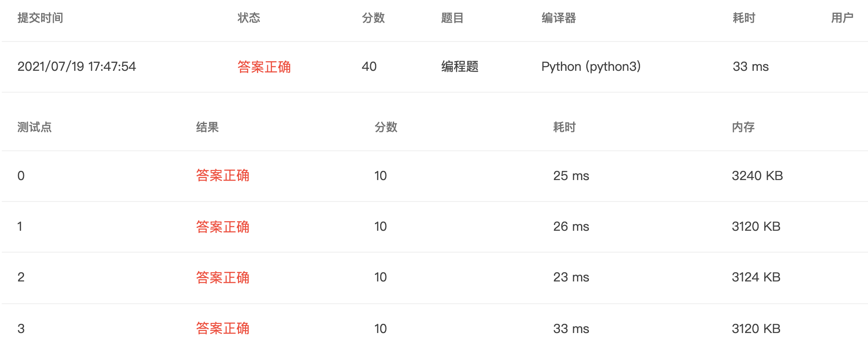Open 答案正确 result for test point 3
This screenshot has height=347, width=868.
(x=223, y=328)
